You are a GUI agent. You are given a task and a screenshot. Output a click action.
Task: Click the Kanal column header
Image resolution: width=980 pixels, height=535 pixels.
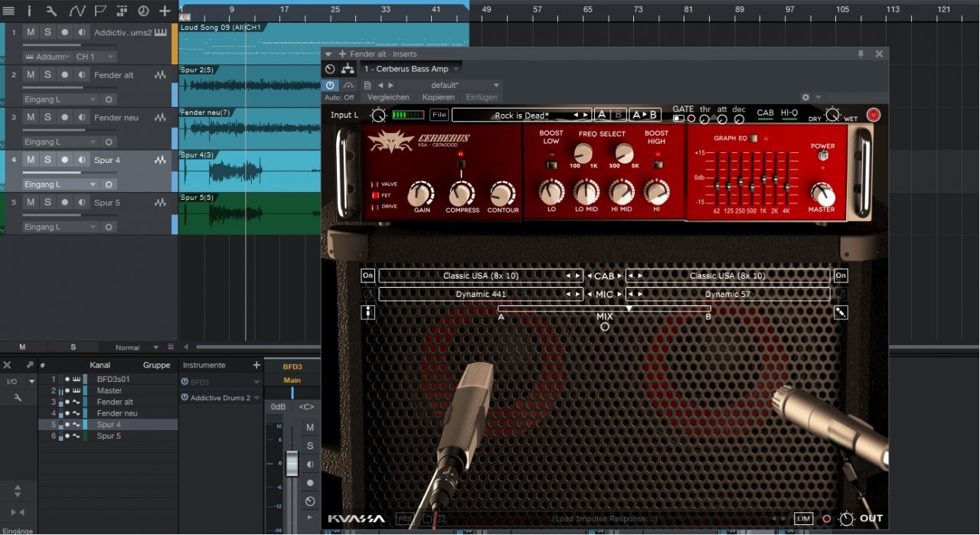click(x=100, y=365)
